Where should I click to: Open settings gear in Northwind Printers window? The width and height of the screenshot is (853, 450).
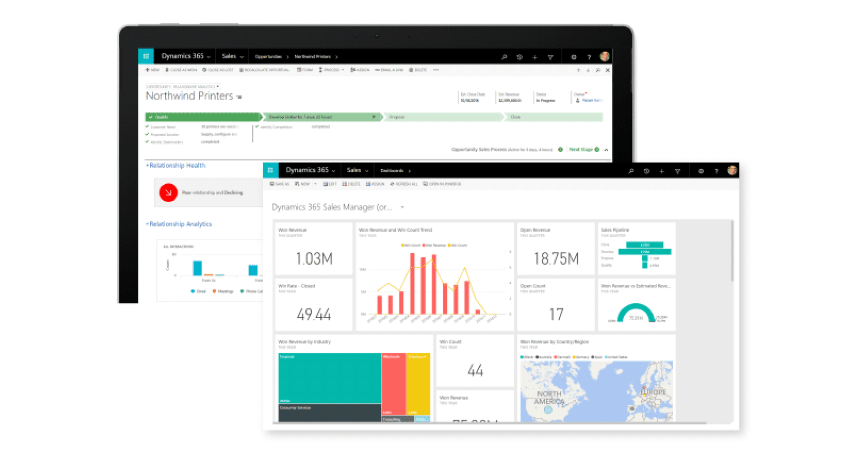(x=573, y=57)
